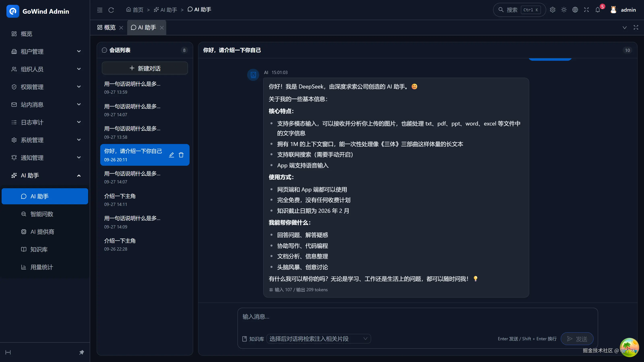Enter fullscreen from top bar icon
Image resolution: width=644 pixels, height=362 pixels.
click(586, 10)
